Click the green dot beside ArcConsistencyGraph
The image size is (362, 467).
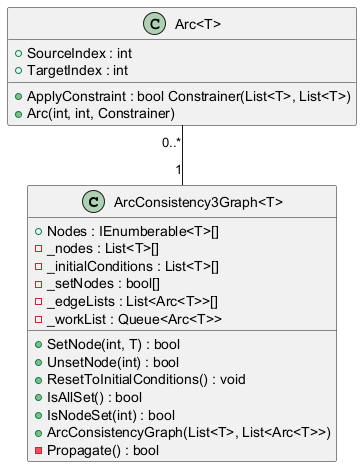coord(39,433)
